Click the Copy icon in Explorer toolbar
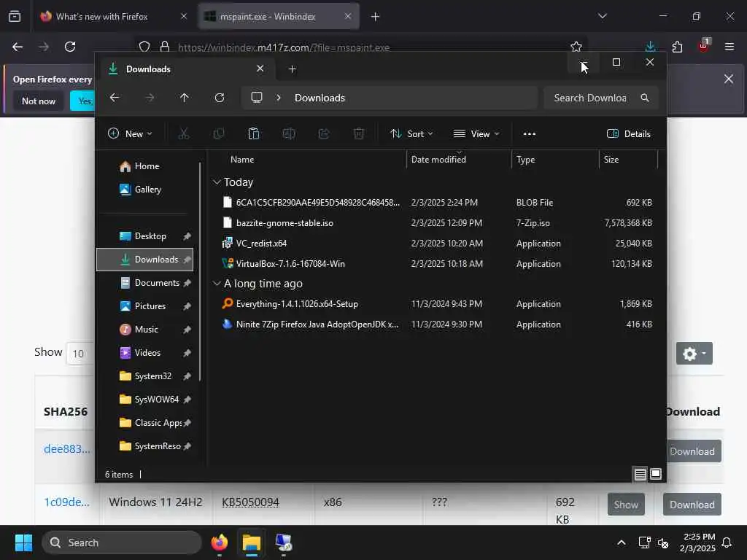747x560 pixels. click(x=219, y=134)
